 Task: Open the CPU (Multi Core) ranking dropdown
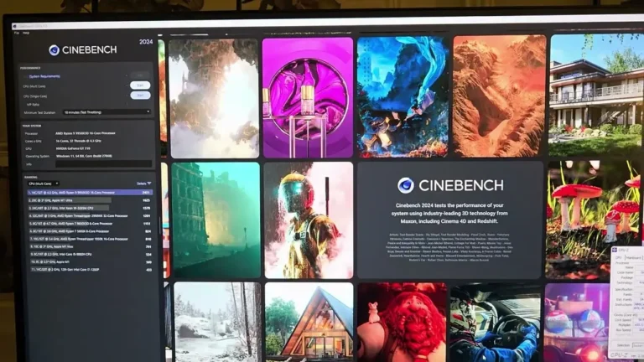[43, 184]
